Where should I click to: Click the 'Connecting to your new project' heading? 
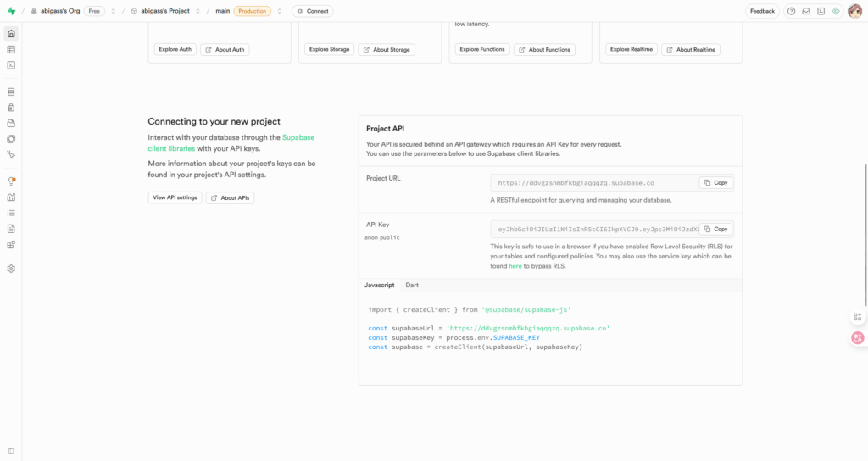pos(214,122)
